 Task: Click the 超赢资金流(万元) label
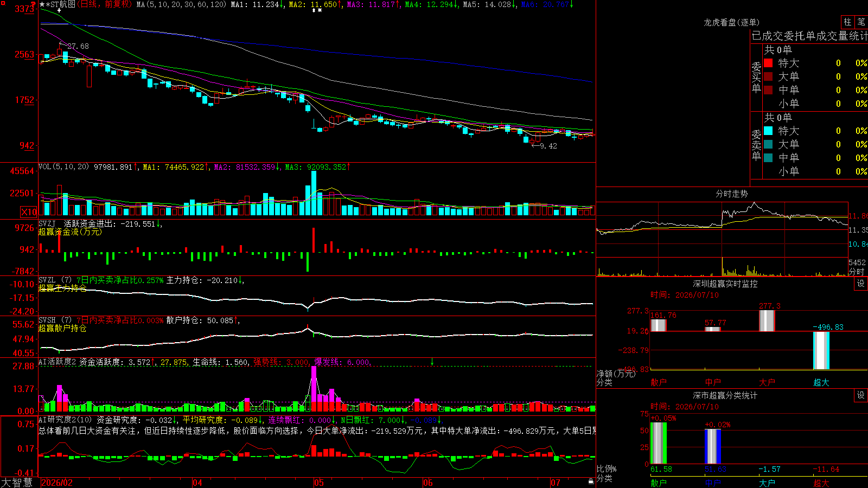[x=70, y=232]
